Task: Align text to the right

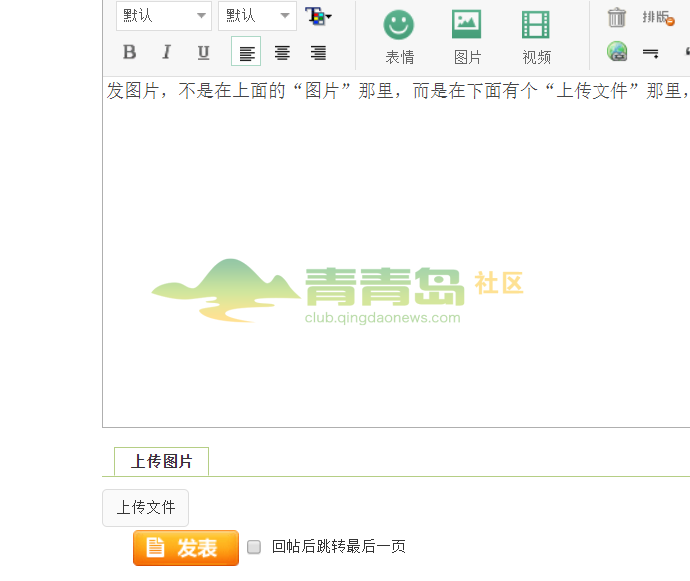Action: [318, 52]
